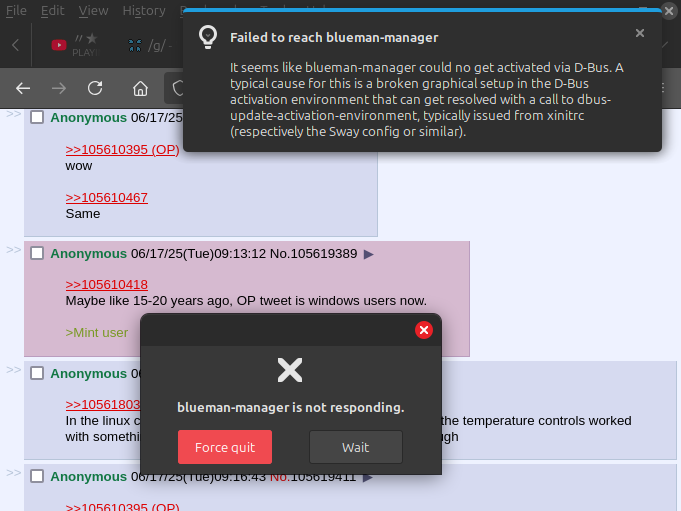
Task: Open the Edit menu
Action: point(53,10)
